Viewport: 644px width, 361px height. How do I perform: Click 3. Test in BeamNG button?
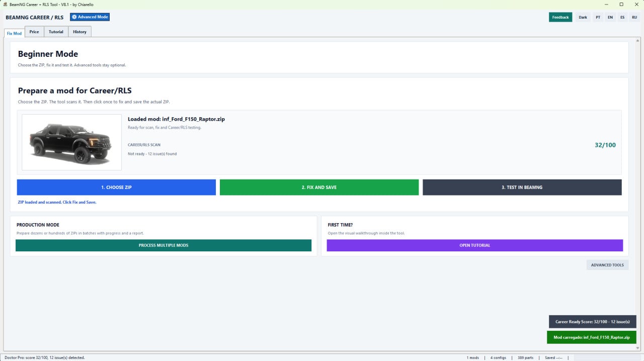click(x=522, y=187)
